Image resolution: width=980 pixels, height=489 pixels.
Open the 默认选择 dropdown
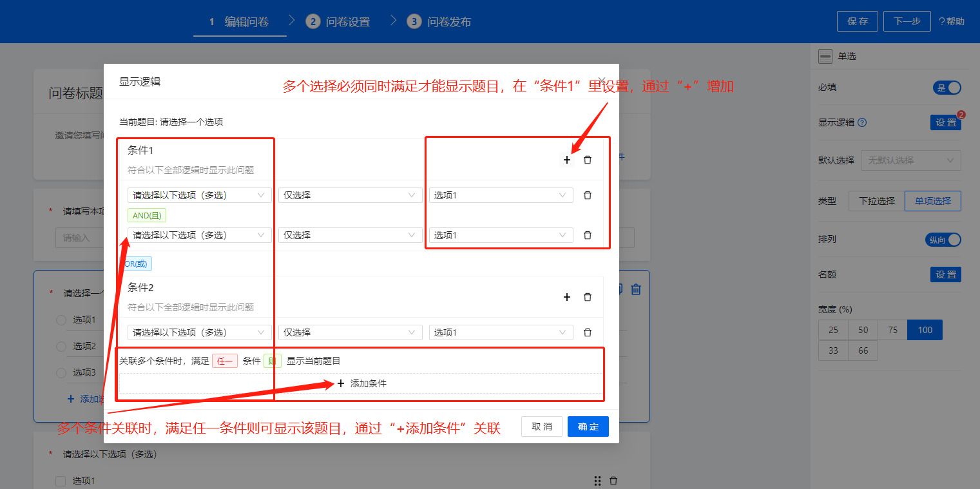910,160
